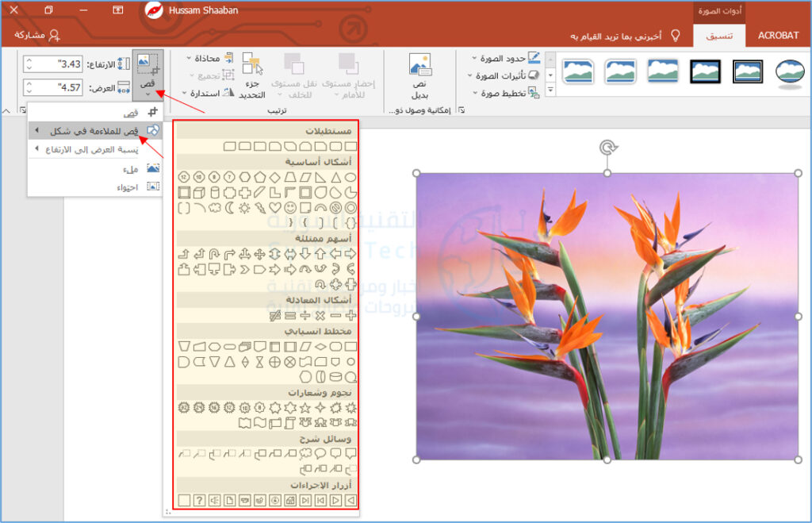Open Alt Text (نص بديل)
The image size is (812, 523).
[x=419, y=76]
